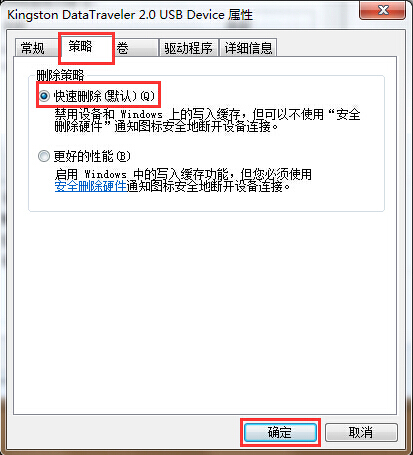This screenshot has height=455, width=413.
Task: Click the 删除策略 group box label
Action: [x=60, y=75]
